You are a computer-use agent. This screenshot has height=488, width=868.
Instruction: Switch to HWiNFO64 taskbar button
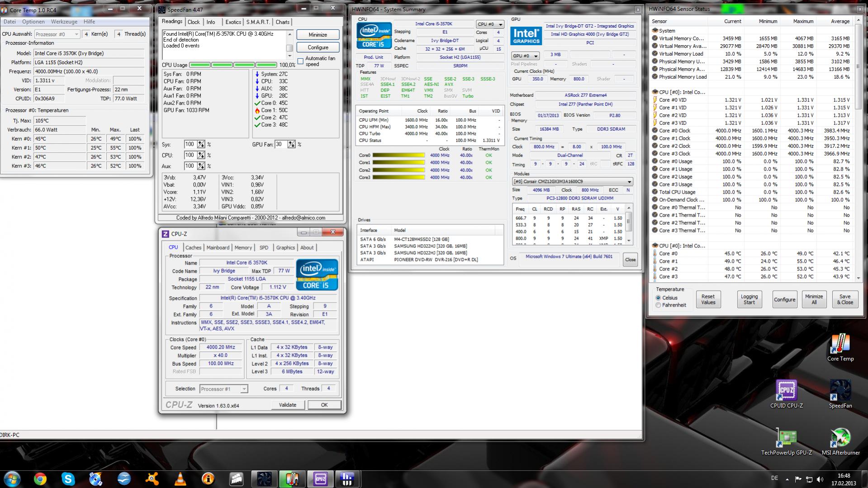347,479
